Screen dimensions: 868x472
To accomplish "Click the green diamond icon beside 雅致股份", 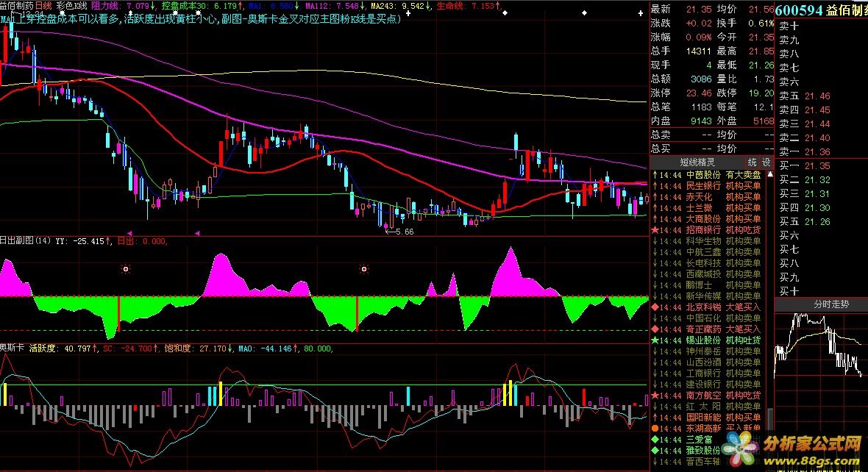I will [x=655, y=451].
